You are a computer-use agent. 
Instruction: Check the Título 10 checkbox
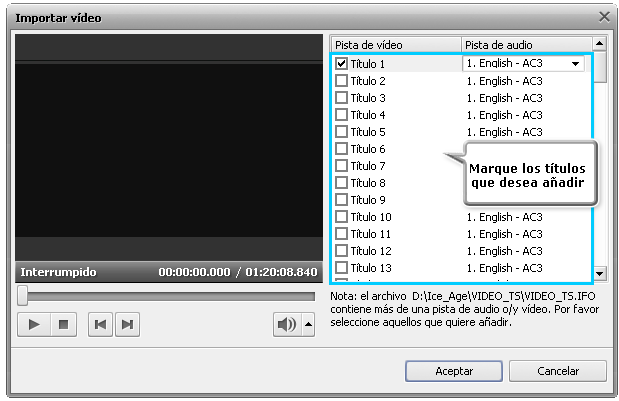click(341, 217)
